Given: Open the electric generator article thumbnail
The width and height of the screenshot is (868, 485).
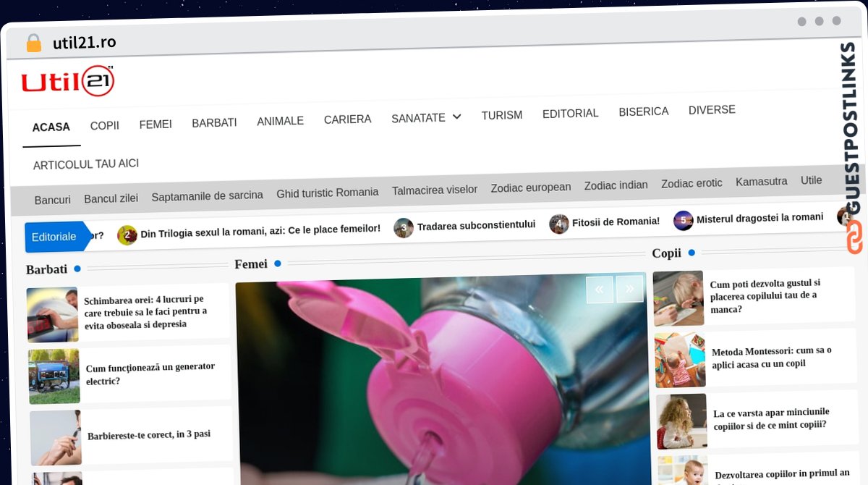Looking at the screenshot, I should (x=54, y=376).
